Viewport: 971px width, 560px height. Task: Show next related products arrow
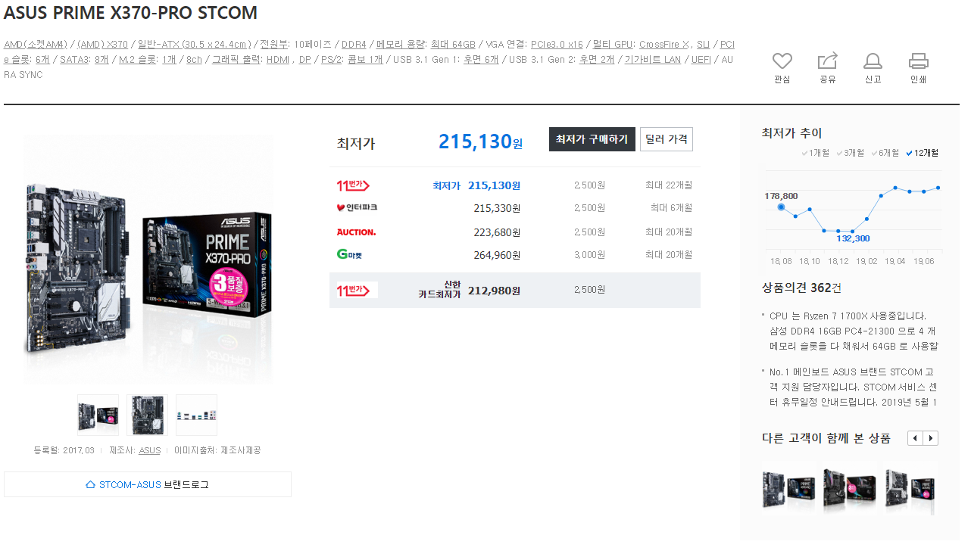931,438
